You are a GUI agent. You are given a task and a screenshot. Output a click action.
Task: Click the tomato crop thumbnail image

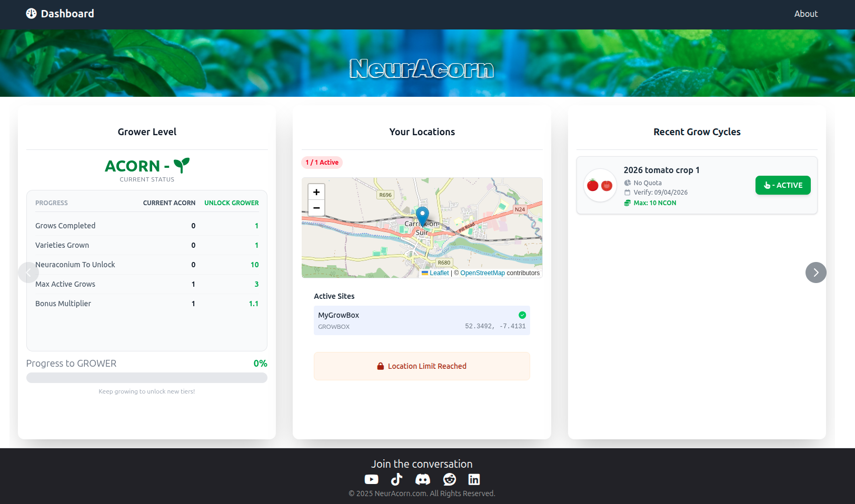pos(600,185)
